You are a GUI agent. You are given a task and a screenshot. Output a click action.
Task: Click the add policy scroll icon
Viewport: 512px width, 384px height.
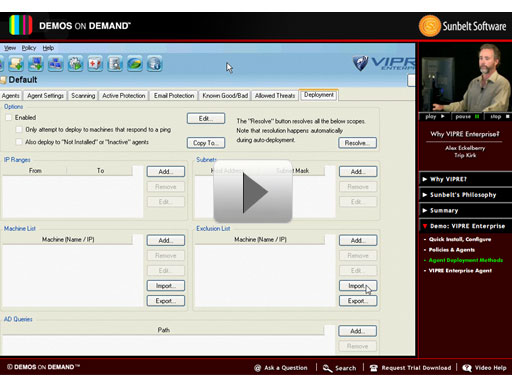click(x=16, y=63)
